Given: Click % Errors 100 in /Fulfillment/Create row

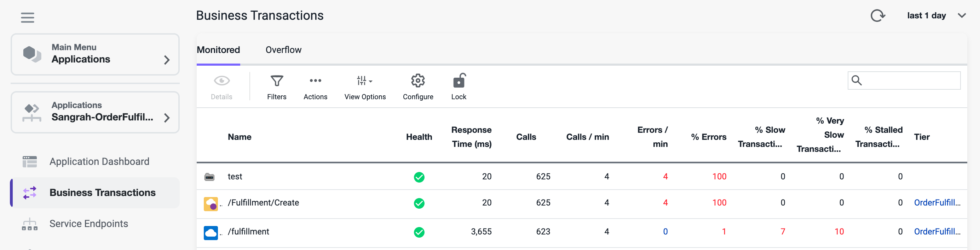Looking at the screenshot, I should 719,203.
